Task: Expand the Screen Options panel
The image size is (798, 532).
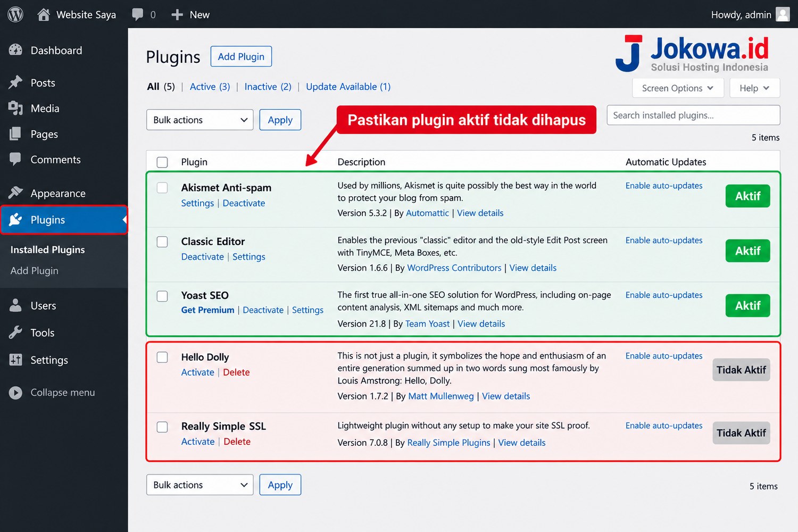Action: coord(678,88)
